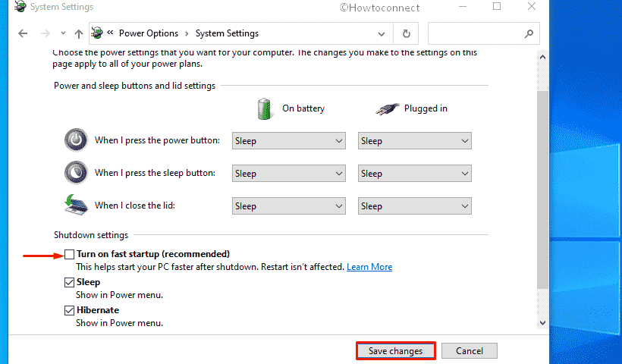The width and height of the screenshot is (622, 364).
Task: Open sleep button Plugged in dropdown
Action: (414, 174)
